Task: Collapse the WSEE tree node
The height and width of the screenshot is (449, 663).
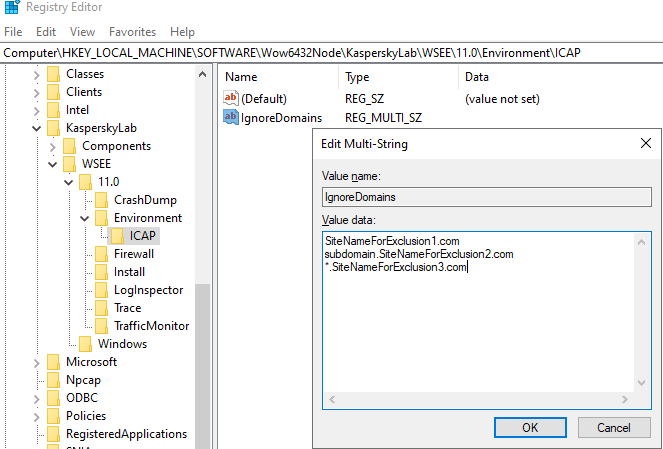Action: (52, 164)
